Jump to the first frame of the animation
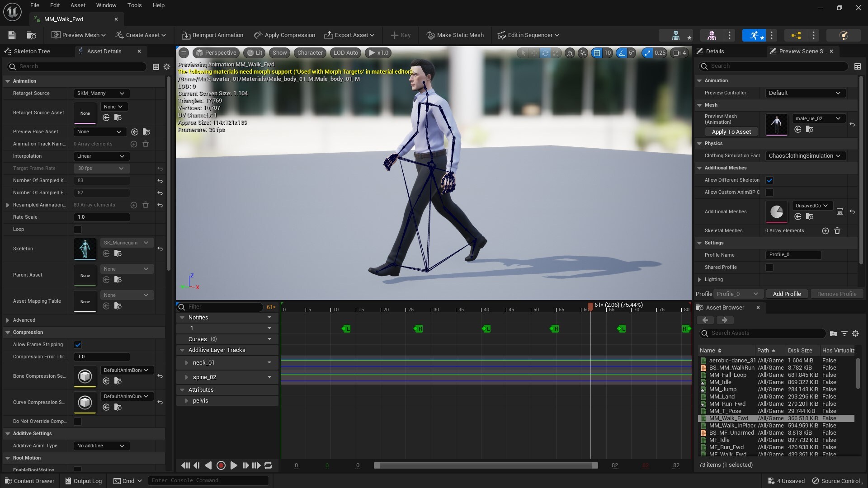 click(x=185, y=465)
